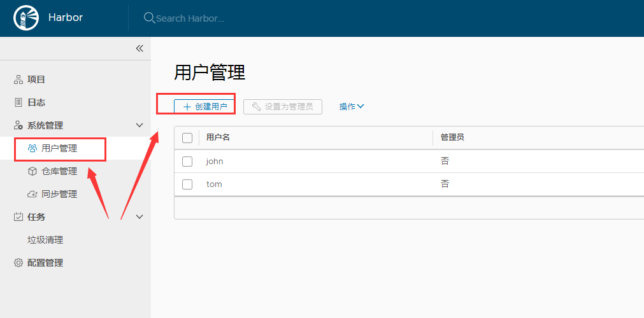Click the 系统管理 administration icon
Screen dimensions: 644x318
pyautogui.click(x=18, y=125)
